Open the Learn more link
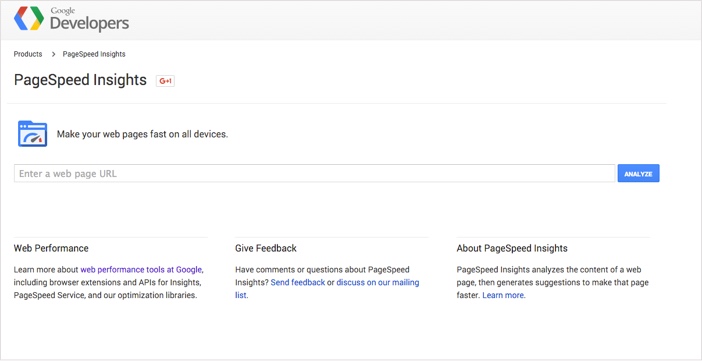 [x=504, y=296]
